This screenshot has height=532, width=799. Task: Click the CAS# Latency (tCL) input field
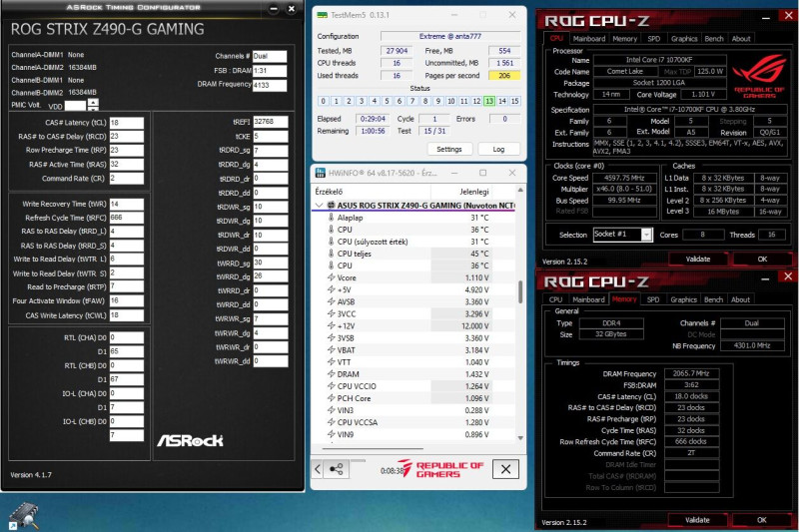point(127,123)
